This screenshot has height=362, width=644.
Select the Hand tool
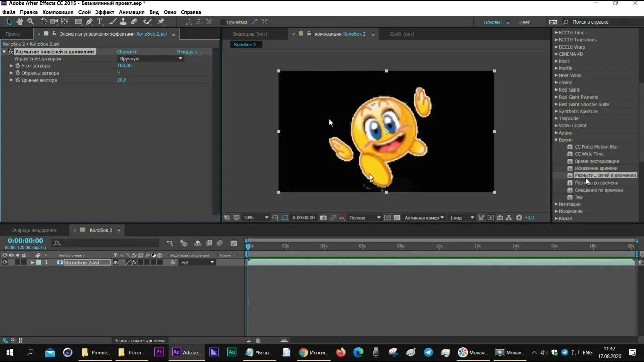coord(20,22)
